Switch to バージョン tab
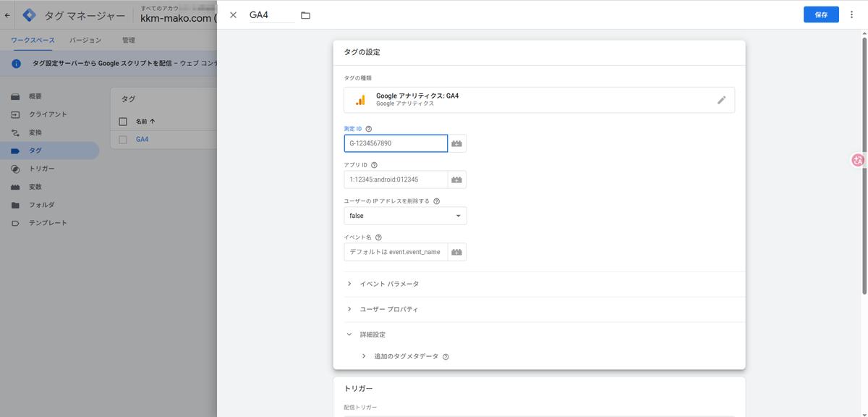Viewport: 868px width, 417px height. [x=85, y=40]
